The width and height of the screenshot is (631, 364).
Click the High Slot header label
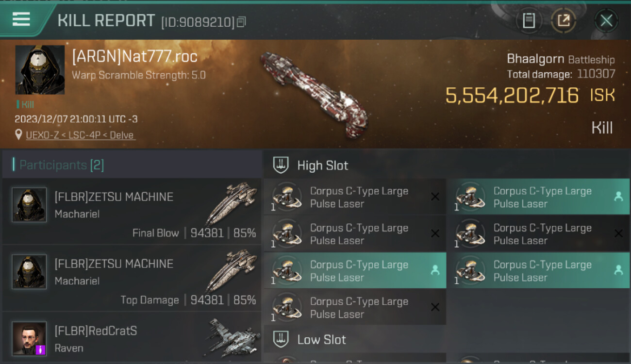pyautogui.click(x=323, y=165)
